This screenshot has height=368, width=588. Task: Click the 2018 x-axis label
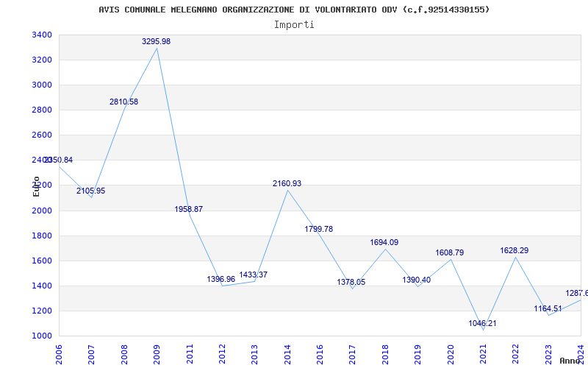(x=385, y=355)
